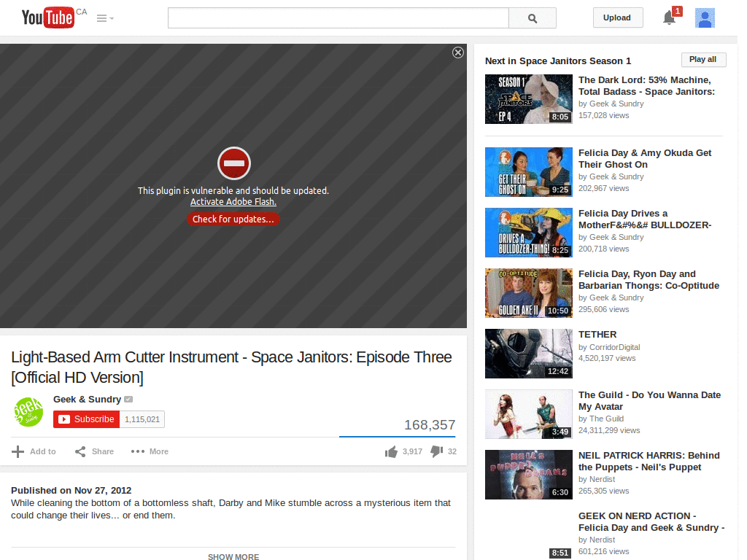Open the Geek & Sundry channel avatar
The height and width of the screenshot is (560, 747).
point(28,412)
